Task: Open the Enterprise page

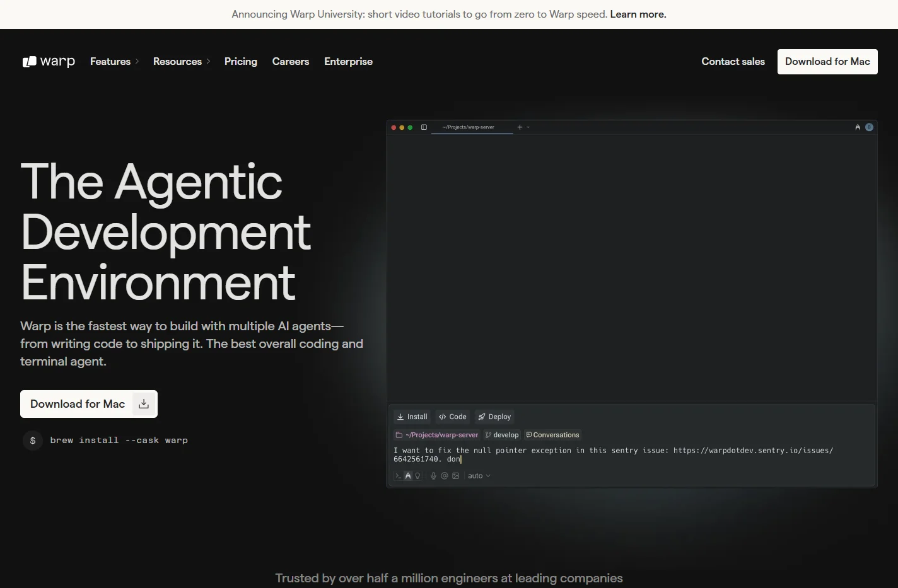Action: 348,61
